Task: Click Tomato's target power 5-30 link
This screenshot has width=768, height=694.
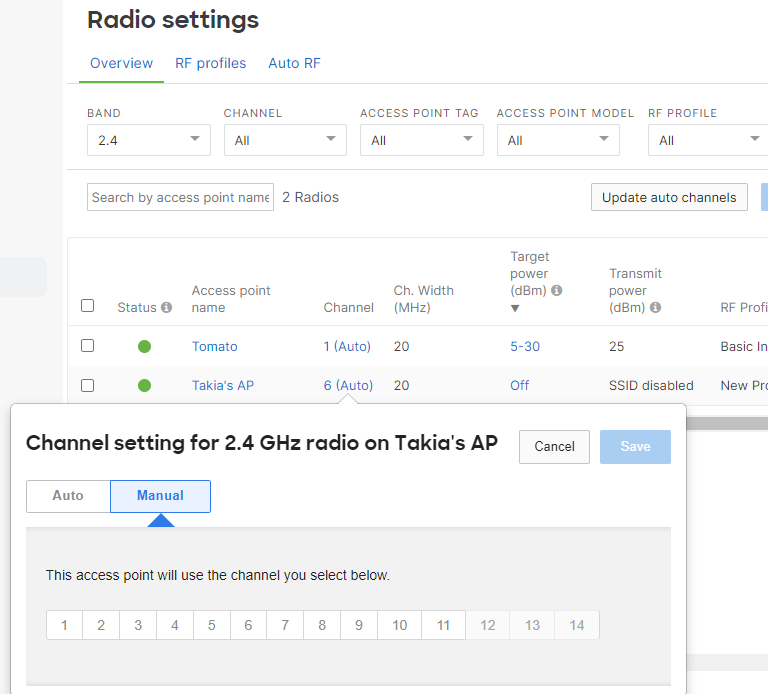Action: click(x=525, y=346)
